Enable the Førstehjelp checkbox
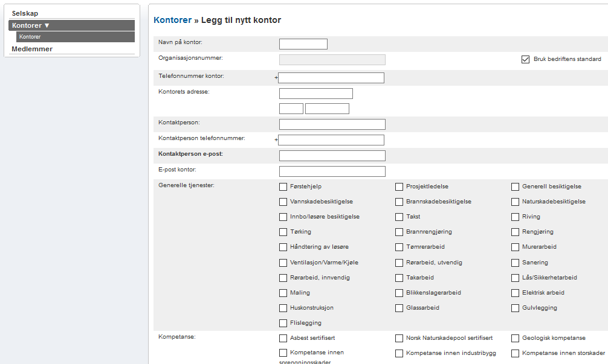The image size is (608, 364). coord(283,187)
